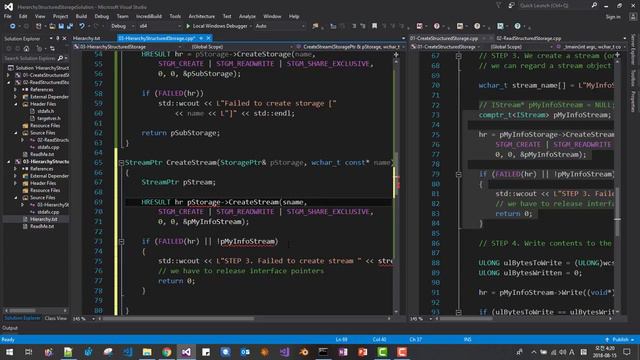Click the Save All toolbar icon
The height and width of the screenshot is (360, 640).
coord(70,26)
